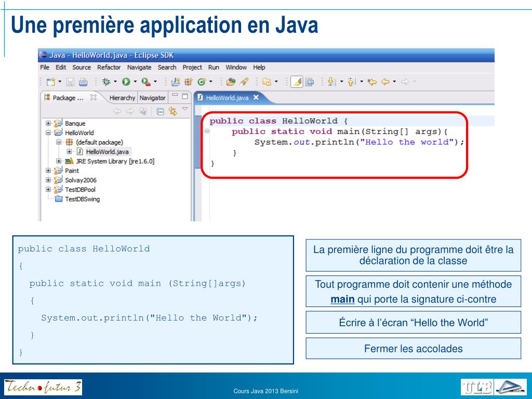Click the Debug bug toolbar icon
This screenshot has width=532, height=399.
106,82
